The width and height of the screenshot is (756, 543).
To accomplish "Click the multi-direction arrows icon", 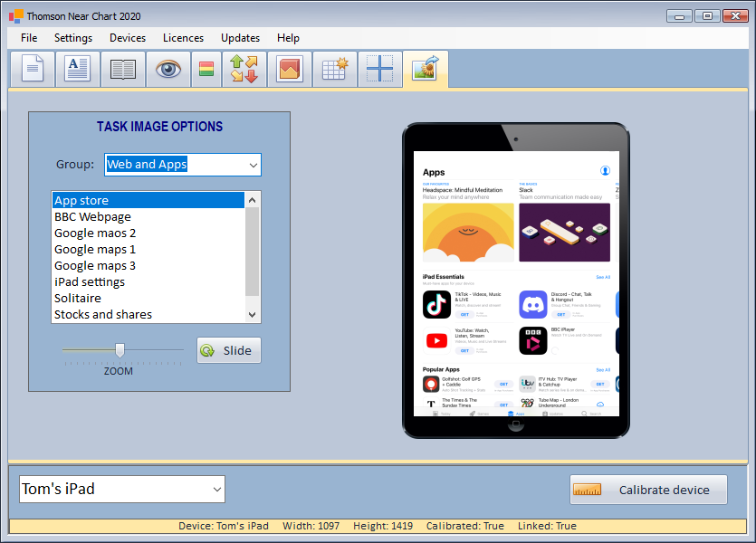I will pyautogui.click(x=244, y=70).
